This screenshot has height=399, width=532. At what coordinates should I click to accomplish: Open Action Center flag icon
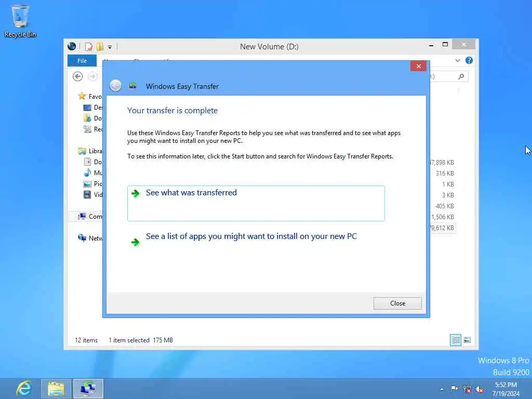[x=454, y=389]
